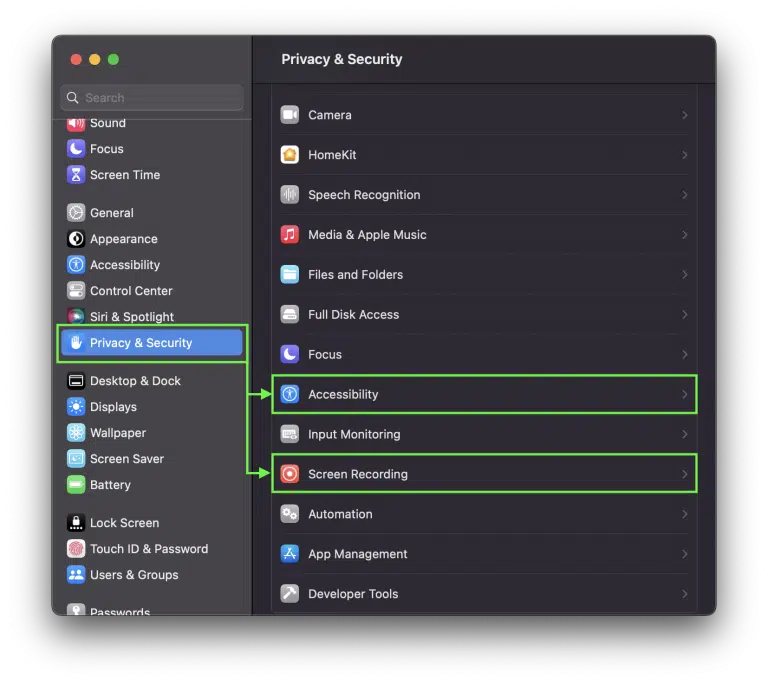Open Input Monitoring permissions label
This screenshot has width=768, height=684.
click(354, 434)
